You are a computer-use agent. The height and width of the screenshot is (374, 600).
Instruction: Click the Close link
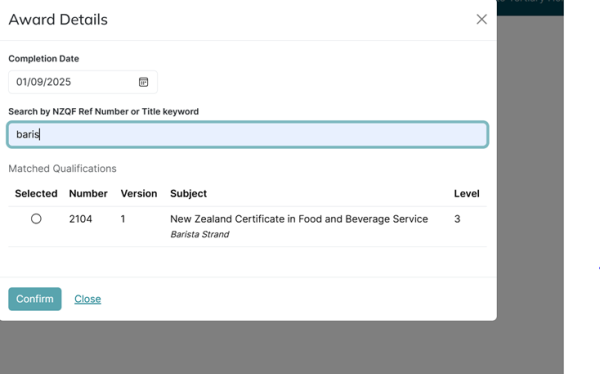tap(88, 299)
